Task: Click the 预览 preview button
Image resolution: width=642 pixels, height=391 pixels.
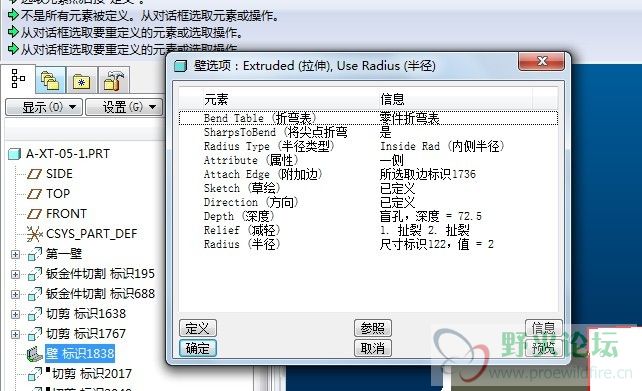Action: [x=543, y=348]
